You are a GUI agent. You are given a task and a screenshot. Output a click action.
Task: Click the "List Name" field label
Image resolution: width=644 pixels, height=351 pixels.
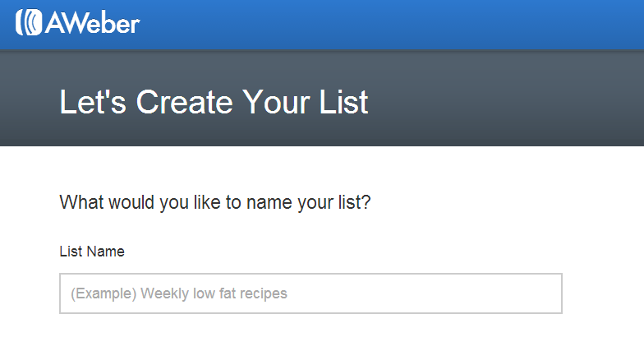click(92, 252)
